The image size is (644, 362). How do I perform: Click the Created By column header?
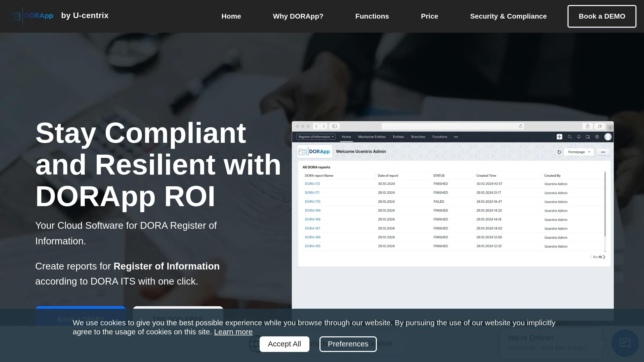[552, 176]
